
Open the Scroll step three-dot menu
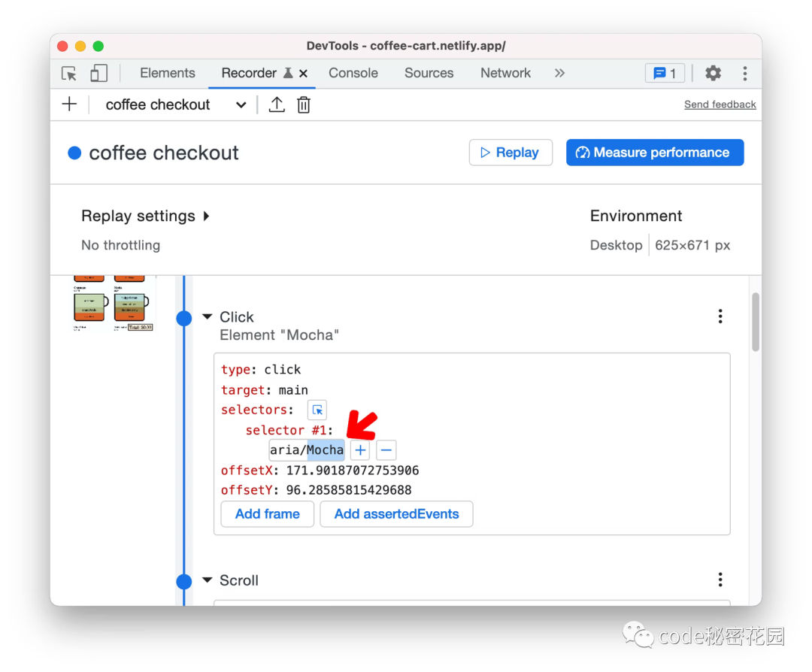(x=720, y=580)
